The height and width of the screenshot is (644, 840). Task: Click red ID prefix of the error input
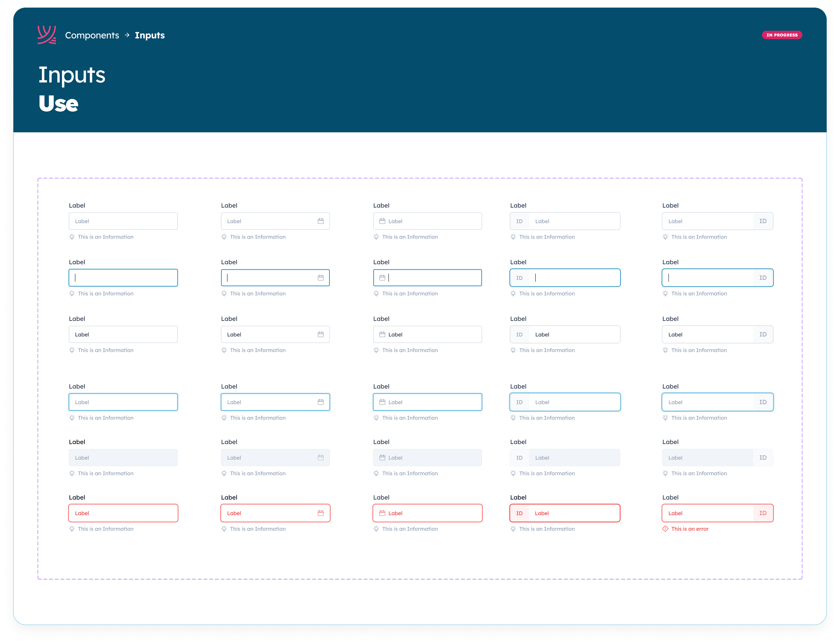pyautogui.click(x=519, y=513)
